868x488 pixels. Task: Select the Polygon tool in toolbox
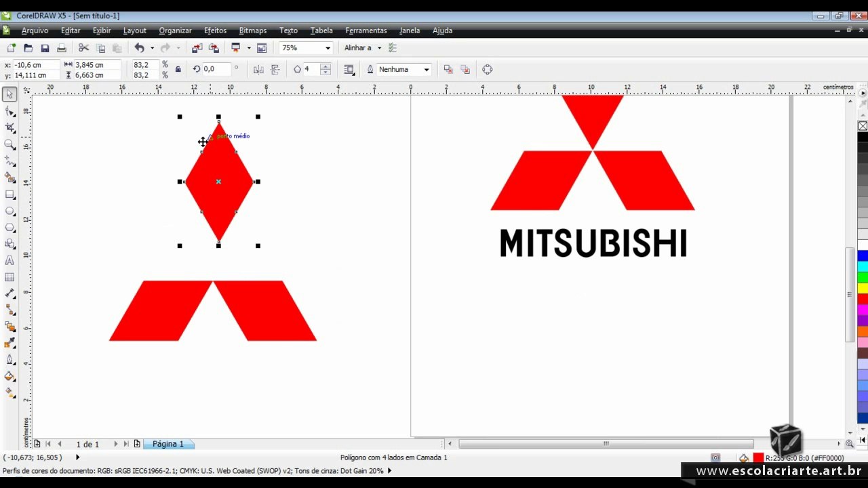pyautogui.click(x=9, y=228)
